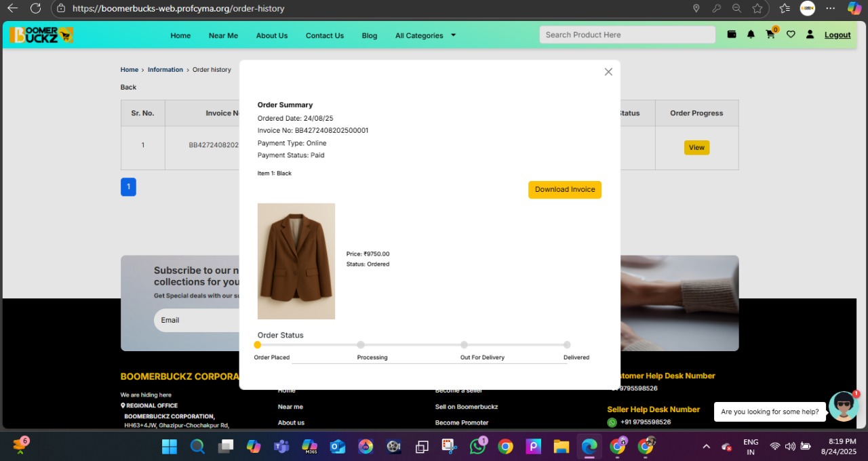Add page to favorites star icon
The height and width of the screenshot is (461, 868).
[757, 8]
